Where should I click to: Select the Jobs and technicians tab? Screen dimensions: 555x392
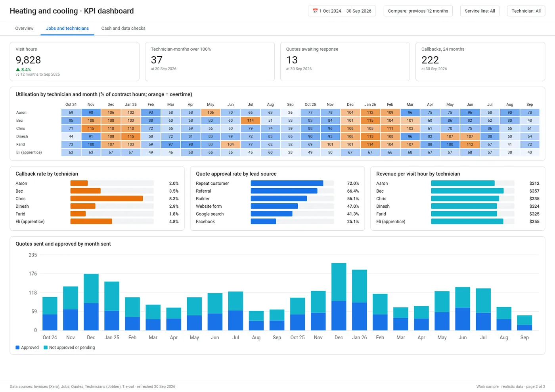pos(67,29)
